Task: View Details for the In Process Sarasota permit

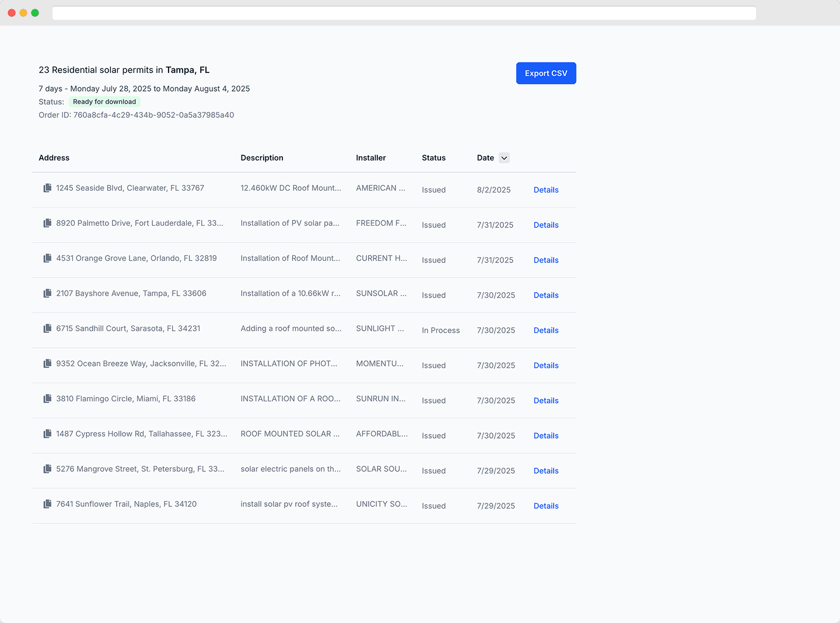Action: tap(546, 330)
